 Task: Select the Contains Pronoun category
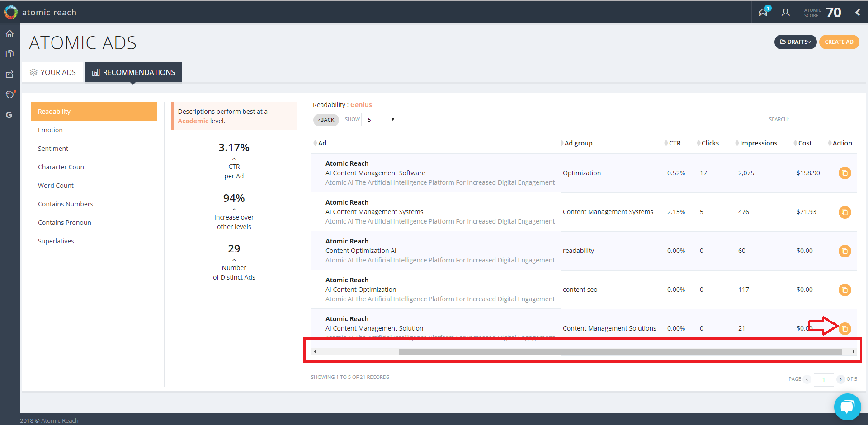coord(94,223)
